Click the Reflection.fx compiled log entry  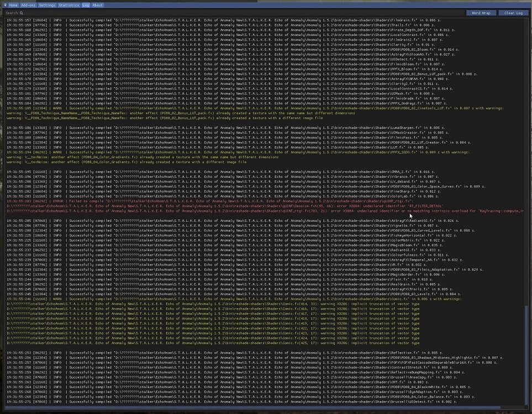pos(221,352)
